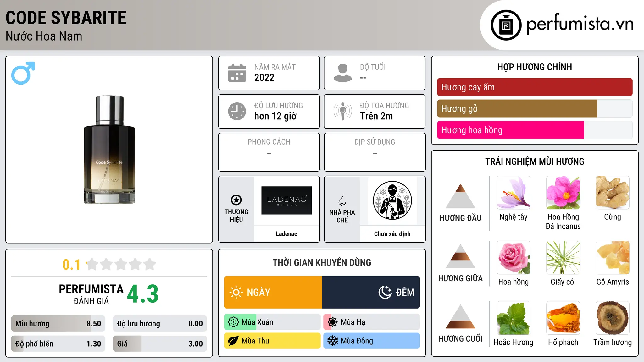Click the person silhouette icon beside Độ tuổi
The image size is (644, 362).
coord(342,73)
